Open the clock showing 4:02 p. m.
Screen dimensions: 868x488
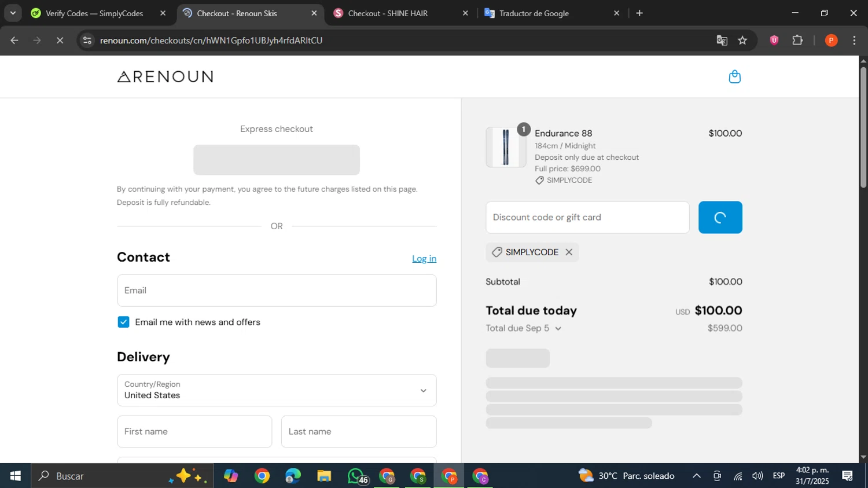click(x=812, y=476)
